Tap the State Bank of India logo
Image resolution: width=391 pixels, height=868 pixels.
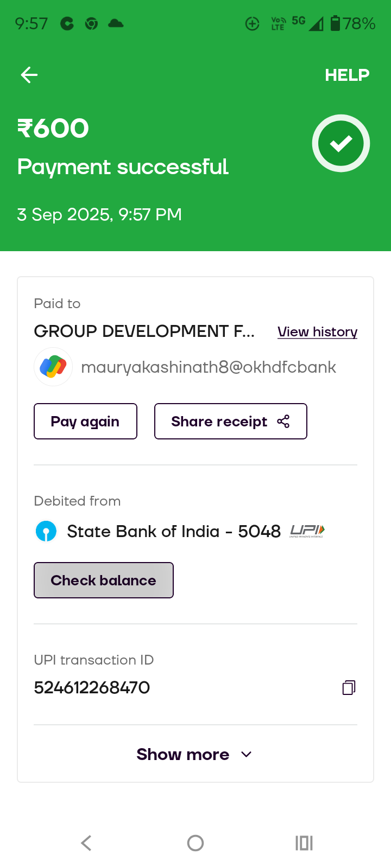pyautogui.click(x=46, y=531)
